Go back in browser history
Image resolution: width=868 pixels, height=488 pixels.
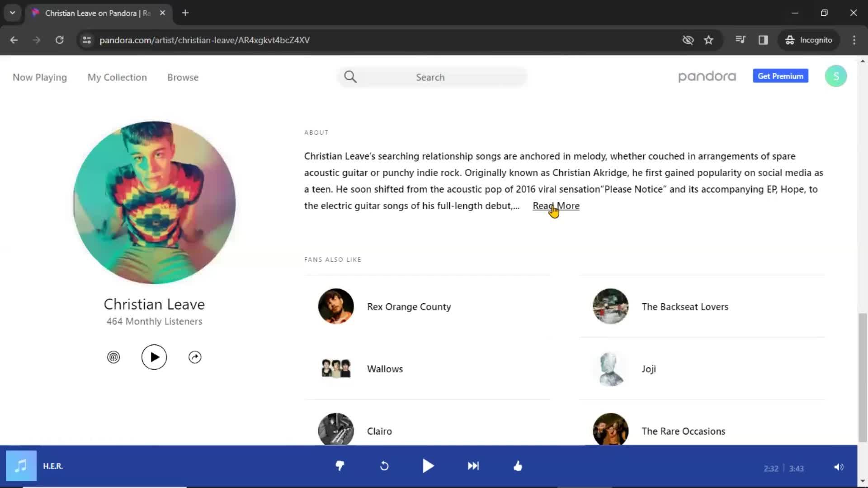tap(14, 40)
